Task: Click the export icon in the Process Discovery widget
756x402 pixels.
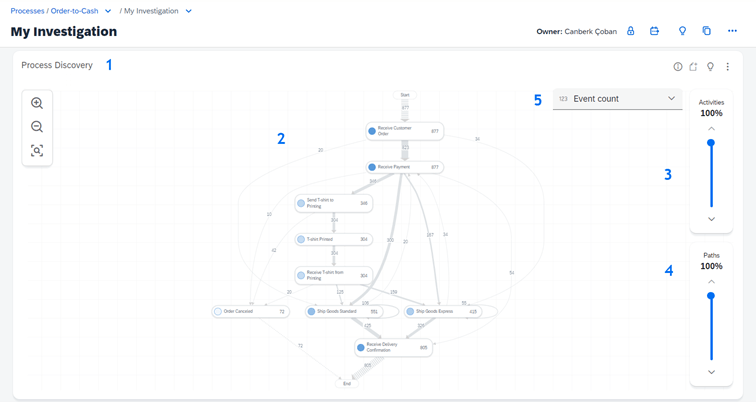Action: coord(694,67)
